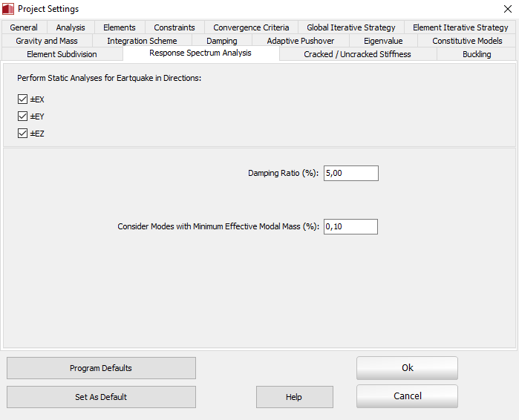Viewport: 519px width, 420px height.
Task: Focus the Minimum Effective Modal Mass field
Action: pos(350,226)
